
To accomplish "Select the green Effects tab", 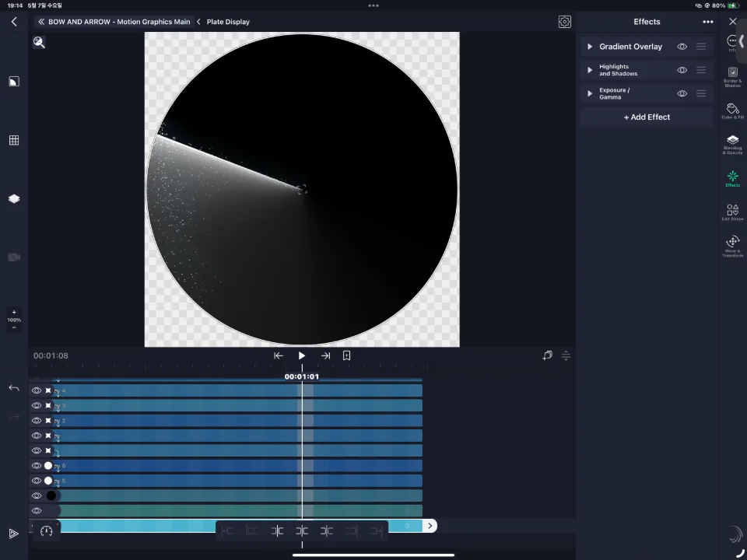I will [733, 179].
